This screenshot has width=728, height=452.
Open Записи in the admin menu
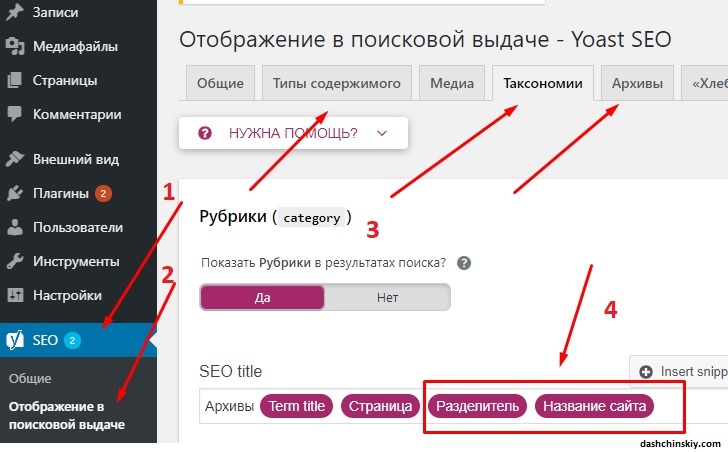pos(55,13)
